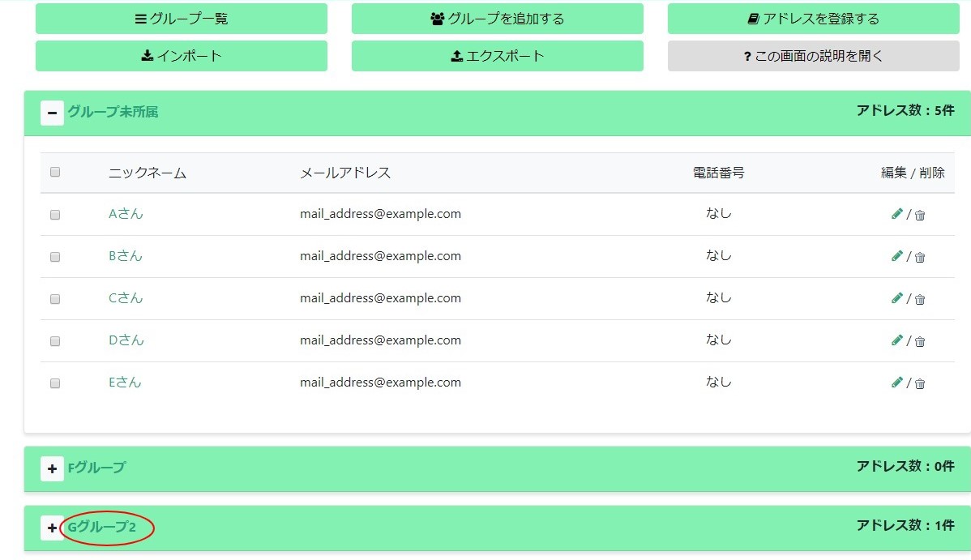This screenshot has height=560, width=971.
Task: Edit Cさん with the pencil icon
Action: point(897,298)
